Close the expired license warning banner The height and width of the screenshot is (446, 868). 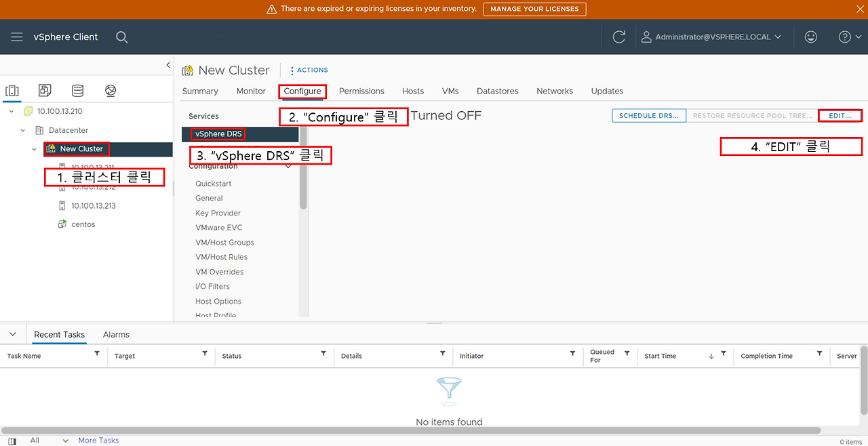point(859,9)
